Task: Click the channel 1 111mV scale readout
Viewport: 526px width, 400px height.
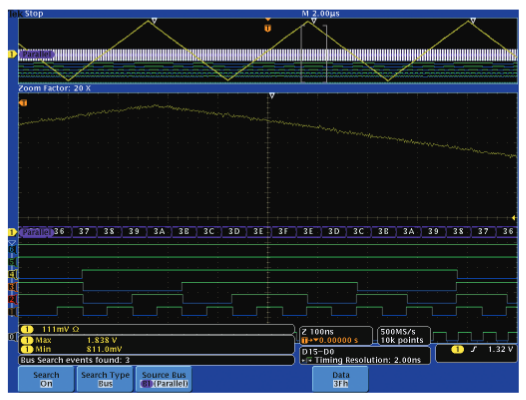Action: tap(156, 329)
